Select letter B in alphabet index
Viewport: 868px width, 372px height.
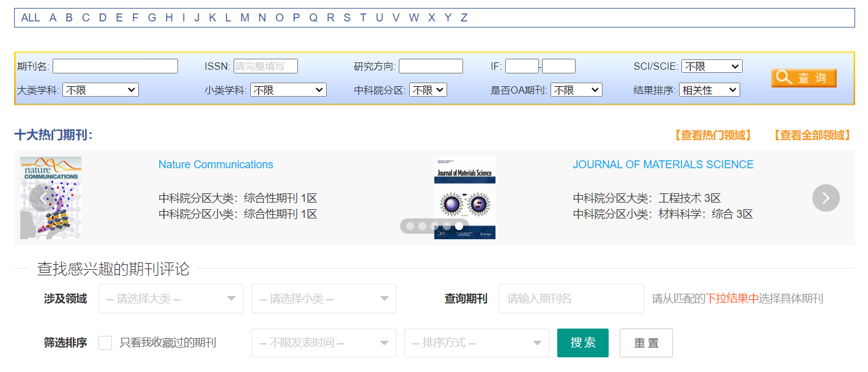click(x=69, y=18)
